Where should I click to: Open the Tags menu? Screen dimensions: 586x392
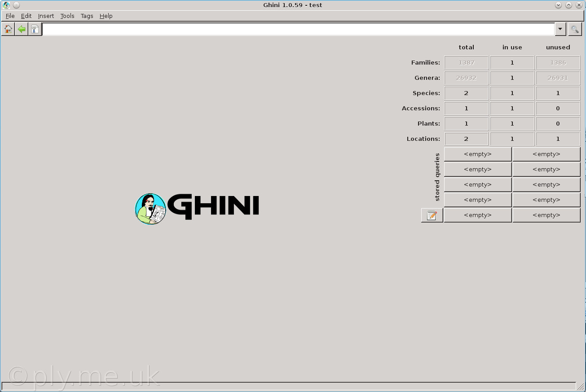click(x=87, y=16)
